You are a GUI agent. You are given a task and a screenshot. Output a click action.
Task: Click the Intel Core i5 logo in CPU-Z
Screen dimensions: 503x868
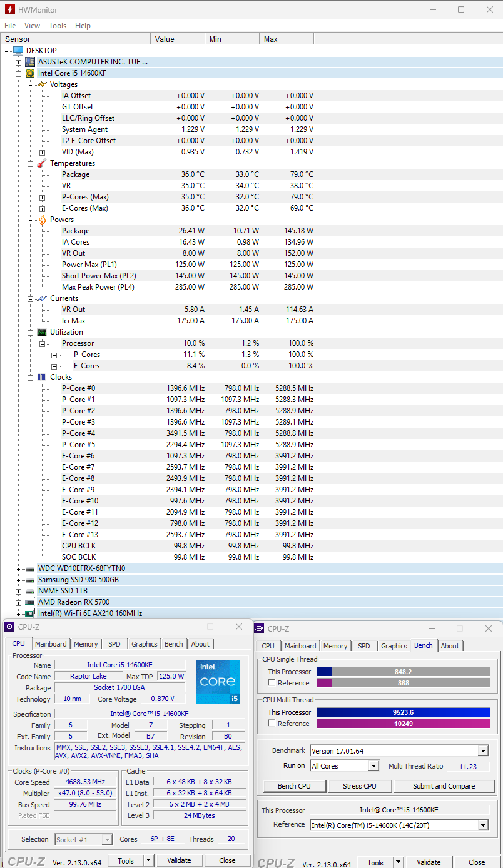(x=217, y=682)
